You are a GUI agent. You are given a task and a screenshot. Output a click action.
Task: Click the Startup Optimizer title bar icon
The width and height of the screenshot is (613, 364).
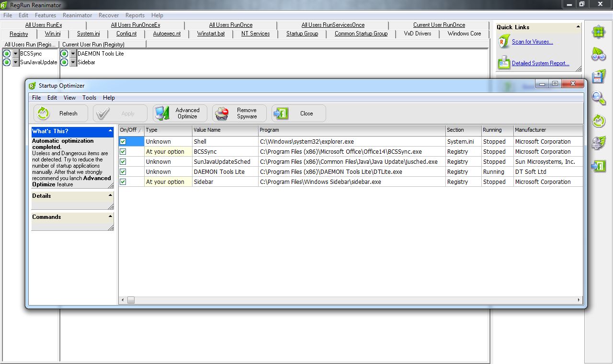click(x=32, y=86)
